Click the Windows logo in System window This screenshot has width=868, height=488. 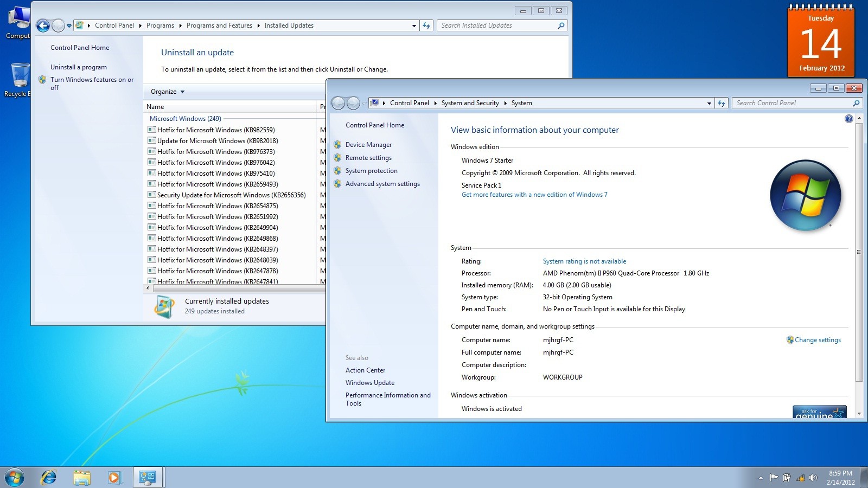[x=806, y=195]
